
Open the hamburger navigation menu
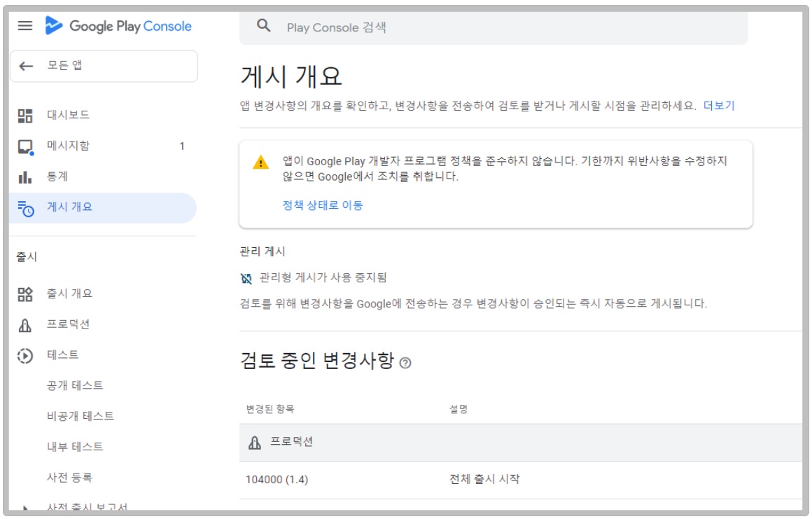pyautogui.click(x=25, y=26)
